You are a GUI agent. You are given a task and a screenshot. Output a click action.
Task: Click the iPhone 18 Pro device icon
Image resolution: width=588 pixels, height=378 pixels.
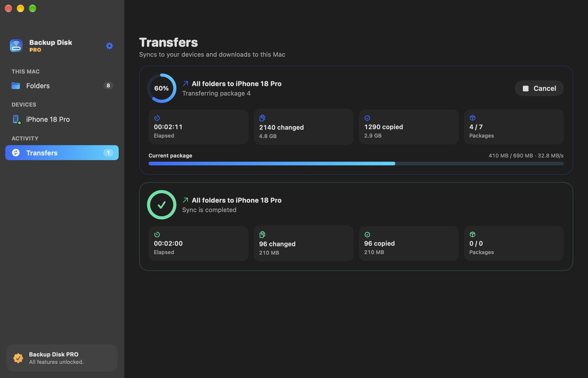(17, 120)
